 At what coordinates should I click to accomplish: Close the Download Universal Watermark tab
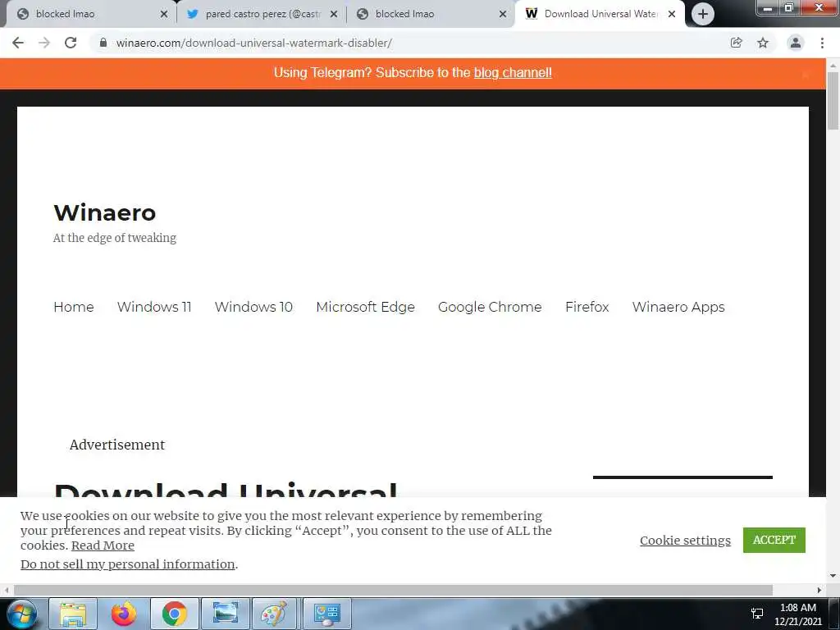(672, 14)
